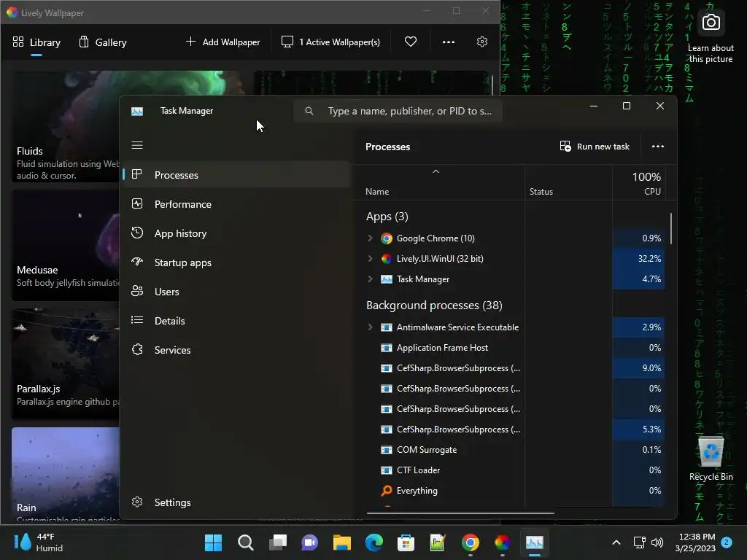Click the heart icon in Lively Wallpaper
This screenshot has height=560, width=747.
(x=410, y=42)
